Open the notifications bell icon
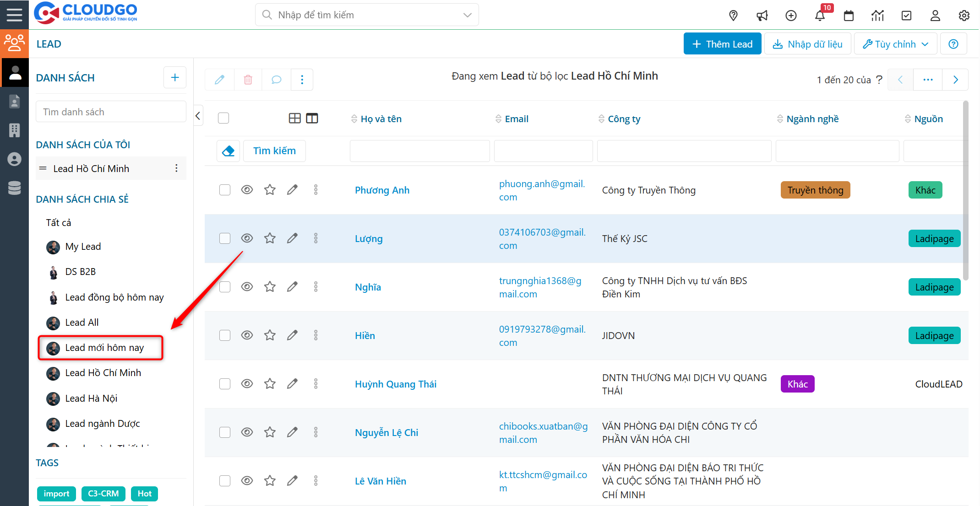The image size is (980, 506). [819, 16]
